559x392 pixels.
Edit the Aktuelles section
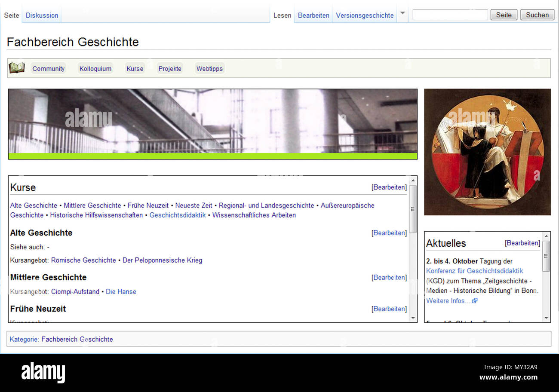[522, 243]
